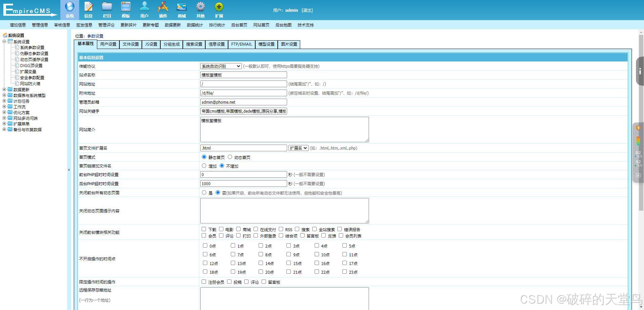
Task: Click the 管理员邮箱 input field
Action: pos(244,102)
